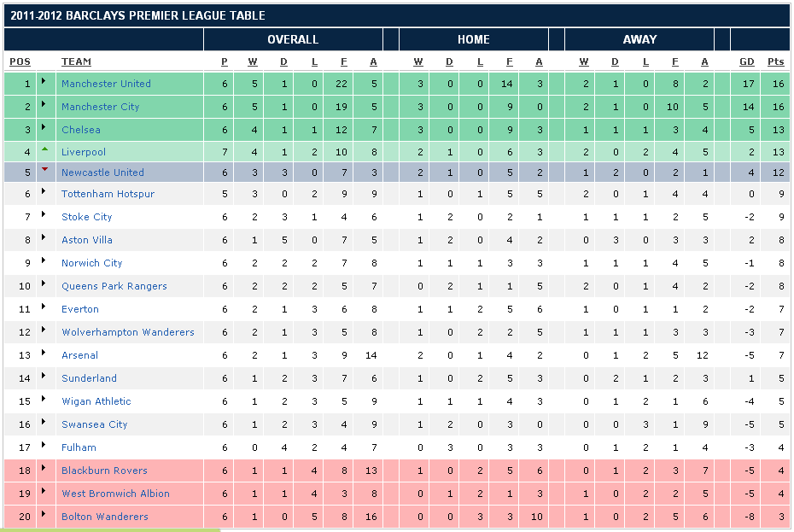This screenshot has height=532, width=794.
Task: Select the HOME section header
Action: [x=473, y=39]
